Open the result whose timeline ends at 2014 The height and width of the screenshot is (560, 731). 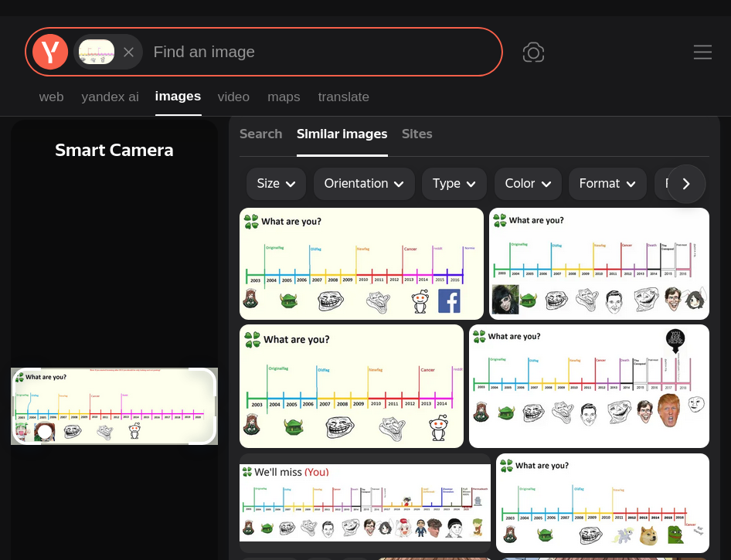pos(352,386)
